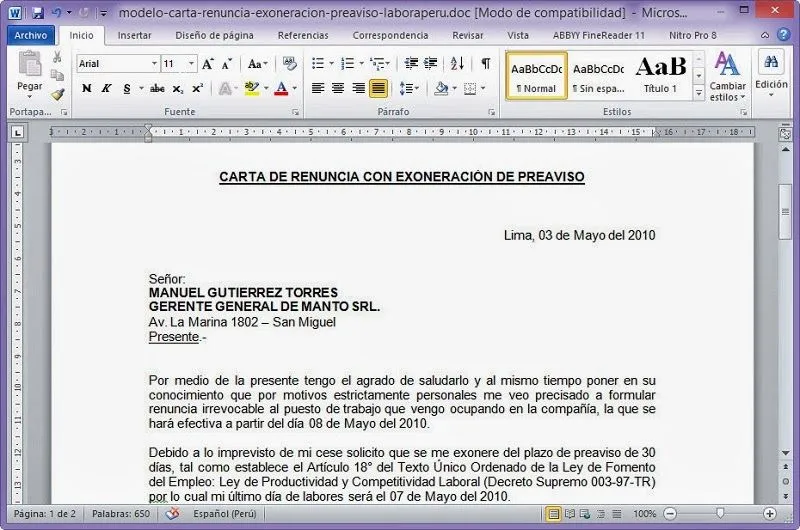Screen dimensions: 800x530
Task: Open the highlight color dropdown arrow
Action: tap(266, 88)
